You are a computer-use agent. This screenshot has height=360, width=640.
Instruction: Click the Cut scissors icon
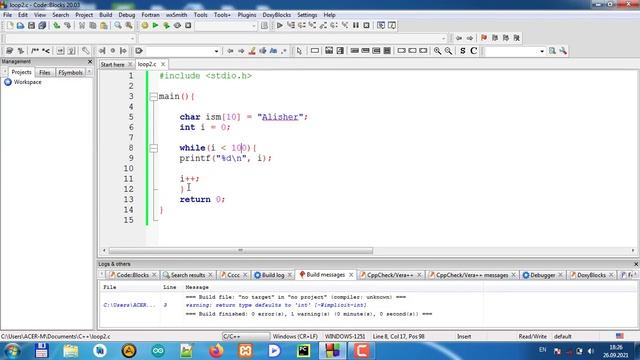click(82, 26)
